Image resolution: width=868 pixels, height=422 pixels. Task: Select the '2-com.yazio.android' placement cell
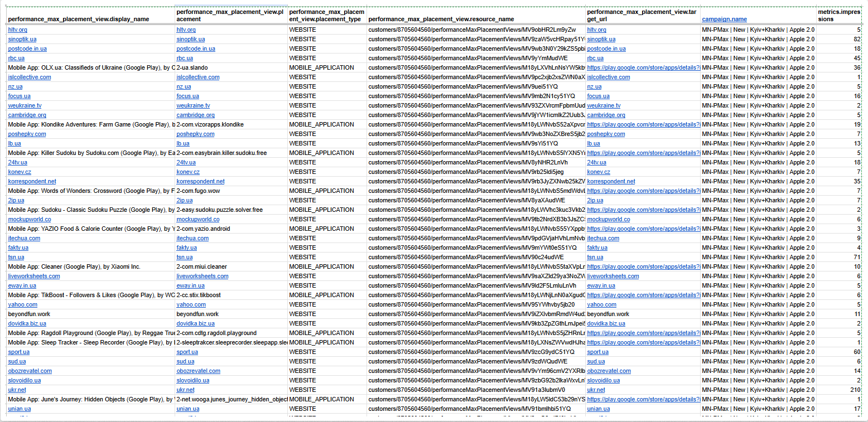(231, 229)
